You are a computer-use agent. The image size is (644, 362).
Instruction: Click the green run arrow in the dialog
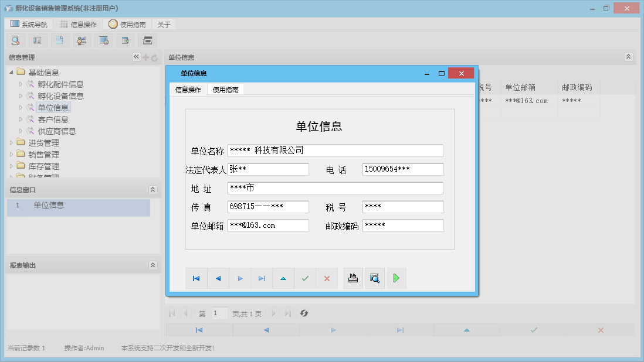point(396,278)
